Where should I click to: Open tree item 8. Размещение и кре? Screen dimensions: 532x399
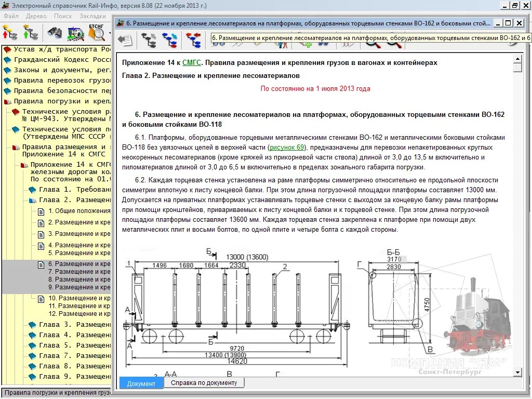click(79, 279)
